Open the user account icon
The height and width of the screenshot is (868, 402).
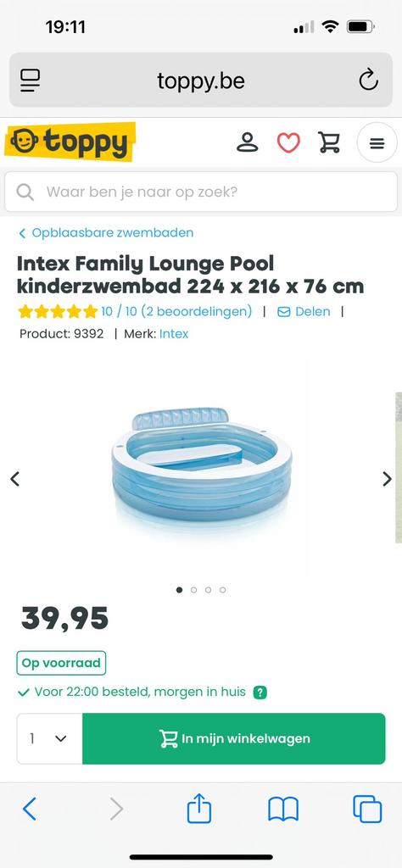(x=248, y=142)
